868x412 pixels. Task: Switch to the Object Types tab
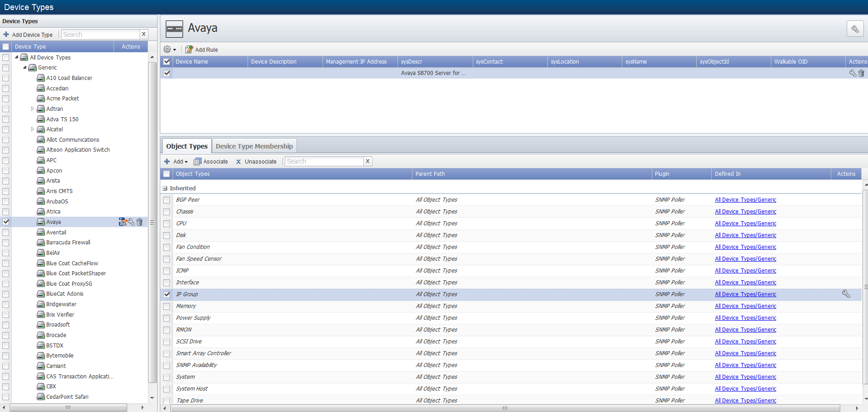pyautogui.click(x=187, y=146)
